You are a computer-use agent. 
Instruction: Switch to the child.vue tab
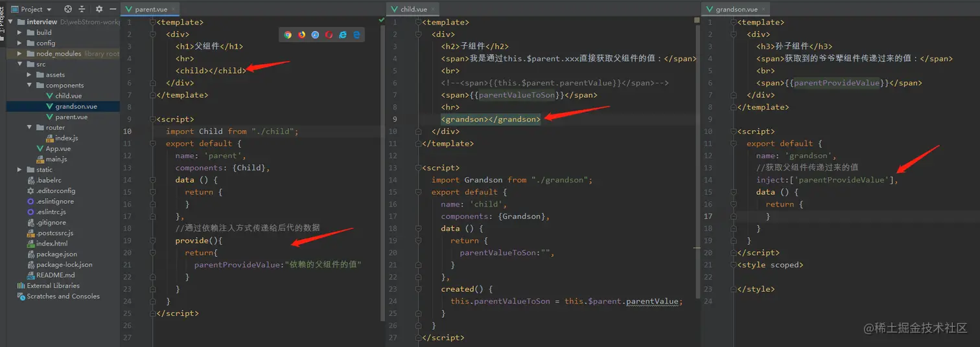click(x=414, y=9)
